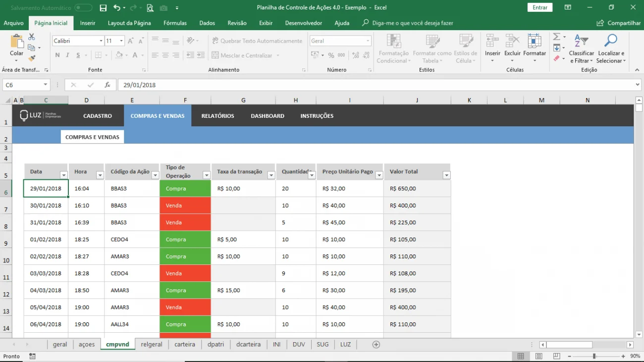Click the Borders icon in Fonte group

coord(99,55)
